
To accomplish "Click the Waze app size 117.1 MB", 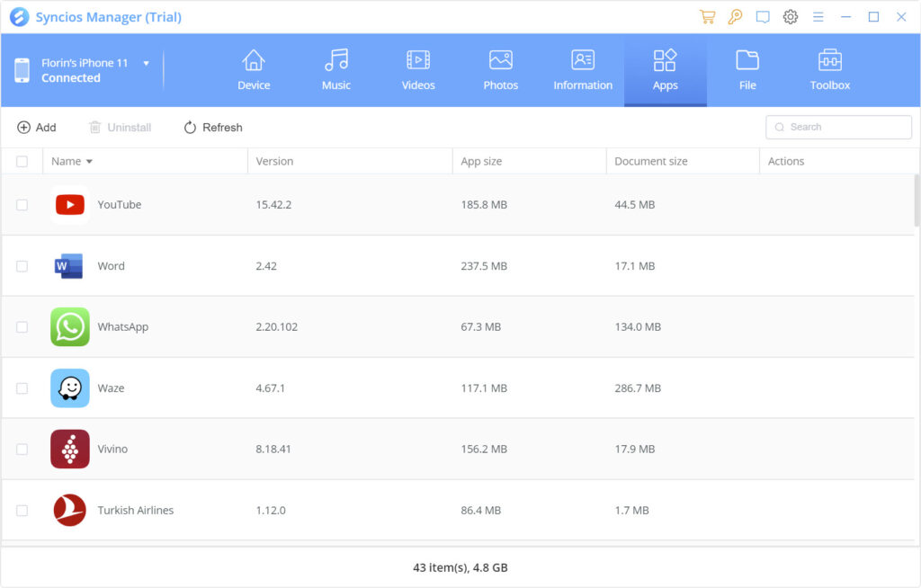I will pos(484,388).
